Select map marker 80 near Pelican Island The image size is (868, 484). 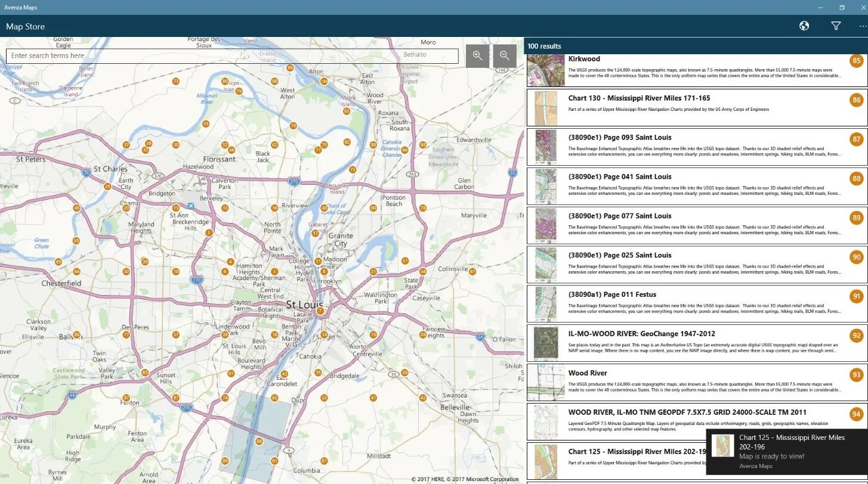pos(225,81)
